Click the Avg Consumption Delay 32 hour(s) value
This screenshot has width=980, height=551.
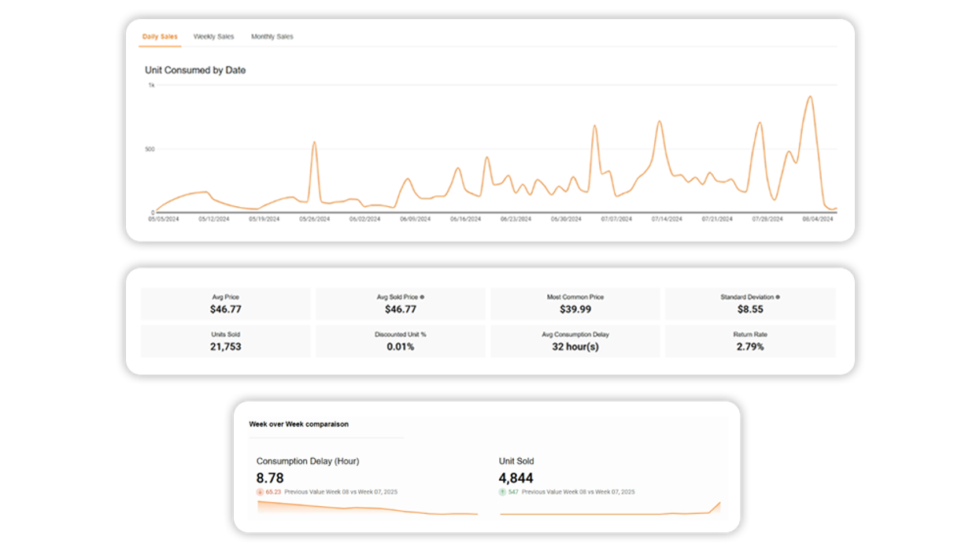tap(575, 346)
